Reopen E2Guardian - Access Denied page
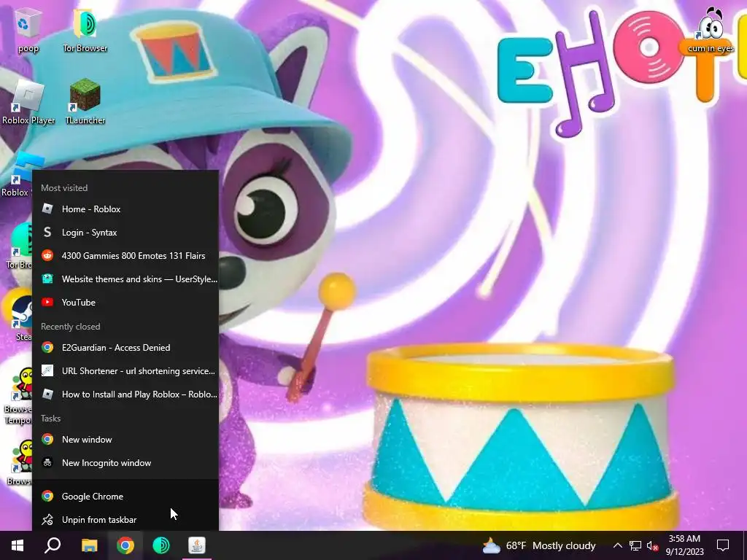The height and width of the screenshot is (560, 747). (x=125, y=348)
